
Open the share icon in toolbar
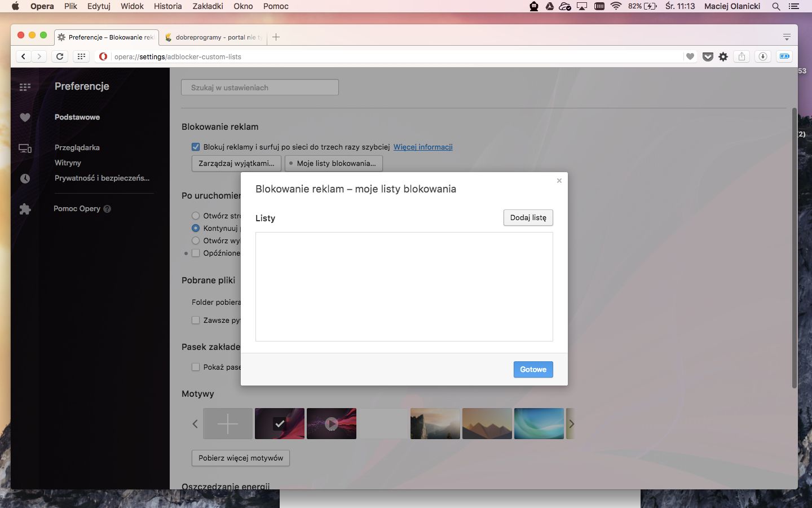point(742,56)
